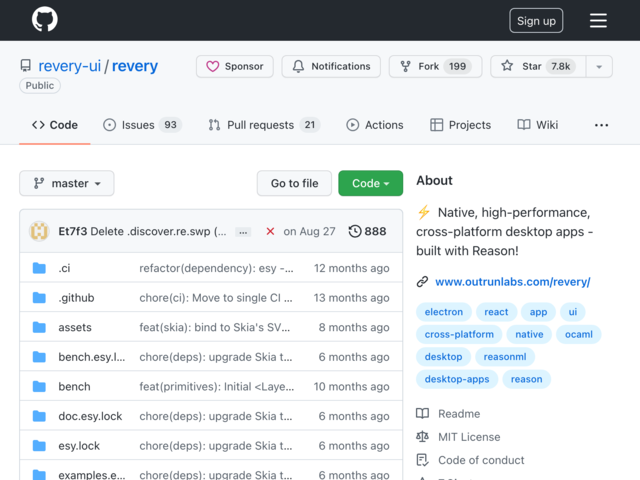Click the 13 months ago timestamp
Viewport: 640px width, 480px height.
tap(351, 298)
